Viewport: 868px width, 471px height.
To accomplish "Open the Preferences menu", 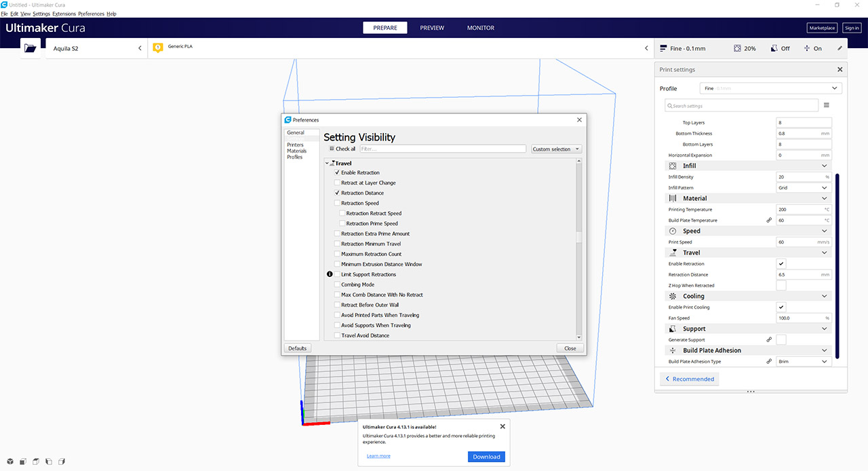I will pyautogui.click(x=92, y=14).
